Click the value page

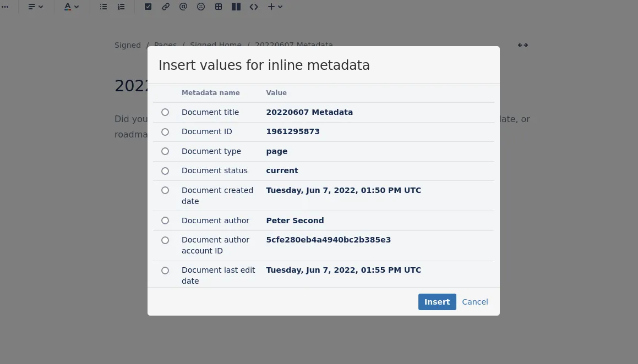tap(277, 151)
